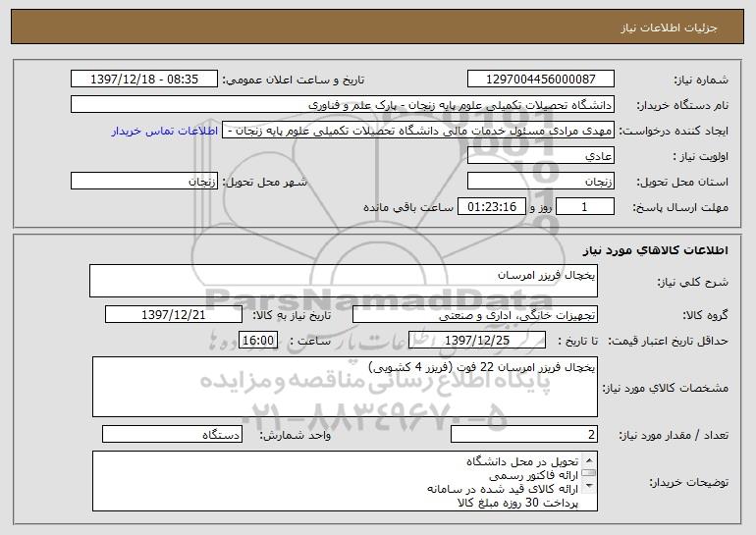Click the buyer organization name field
Image resolution: width=756 pixels, height=535 pixels.
click(x=343, y=104)
